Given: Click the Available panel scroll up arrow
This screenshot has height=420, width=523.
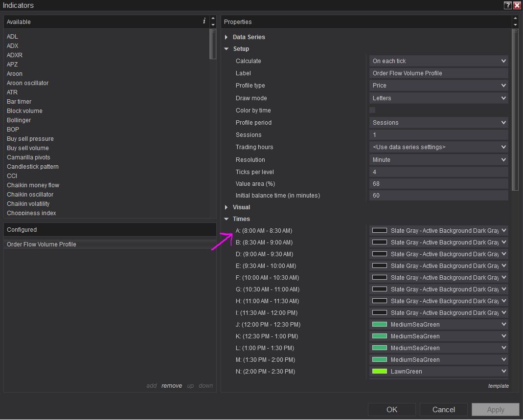Looking at the screenshot, I should pos(213,19).
